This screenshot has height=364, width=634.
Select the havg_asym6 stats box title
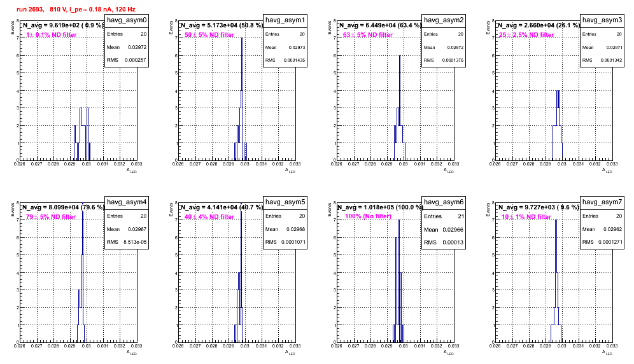click(444, 202)
